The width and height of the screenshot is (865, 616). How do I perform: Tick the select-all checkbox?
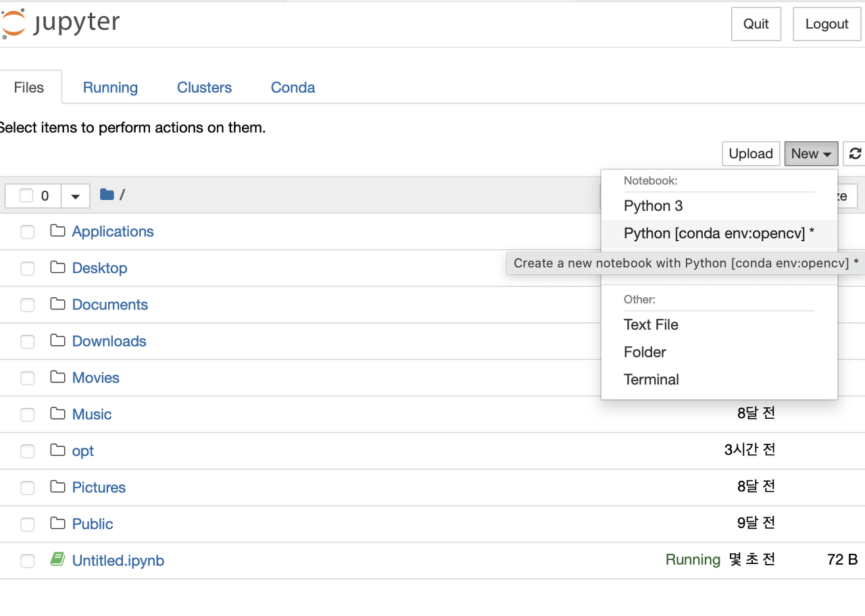26,196
